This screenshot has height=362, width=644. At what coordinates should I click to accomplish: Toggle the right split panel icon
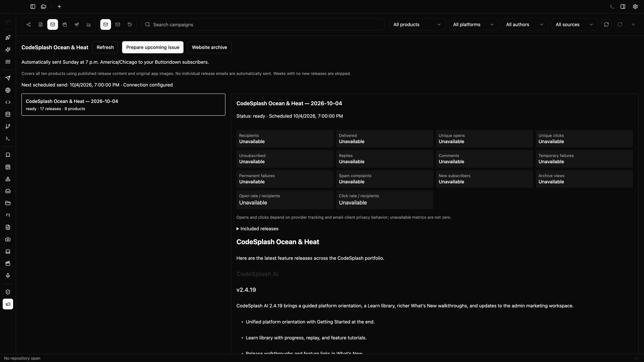pyautogui.click(x=623, y=7)
